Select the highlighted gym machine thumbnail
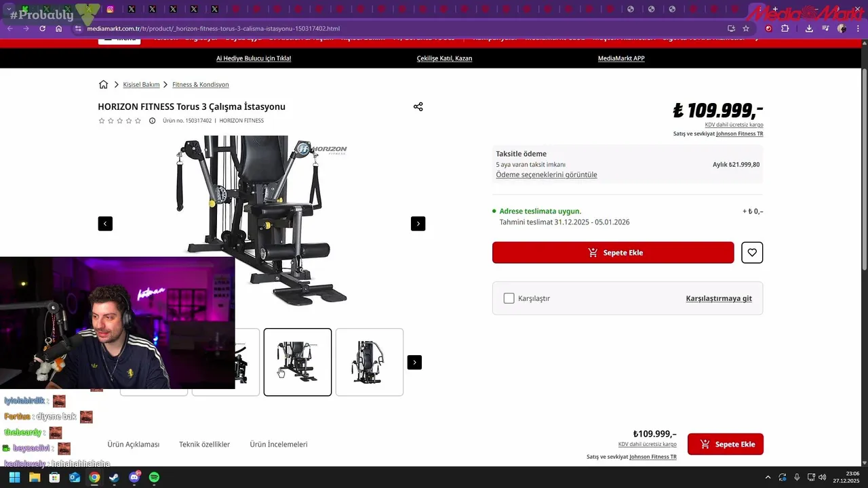 298,362
